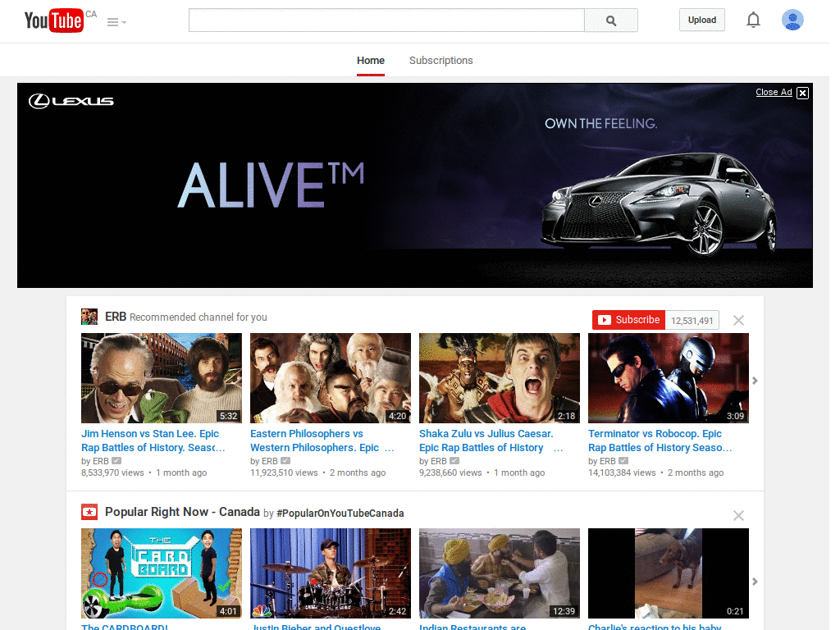Click the Lexus logo in the ad
Image resolution: width=840 pixels, height=630 pixels.
[71, 101]
